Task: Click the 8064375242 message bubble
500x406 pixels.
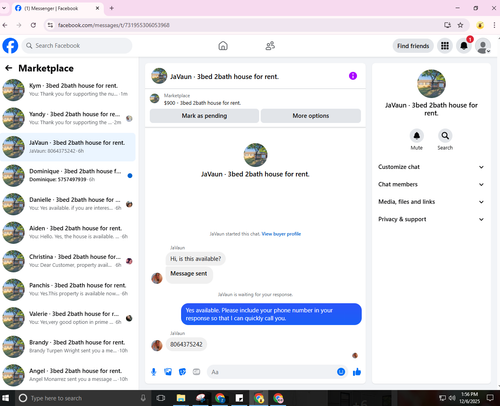Action: click(186, 344)
